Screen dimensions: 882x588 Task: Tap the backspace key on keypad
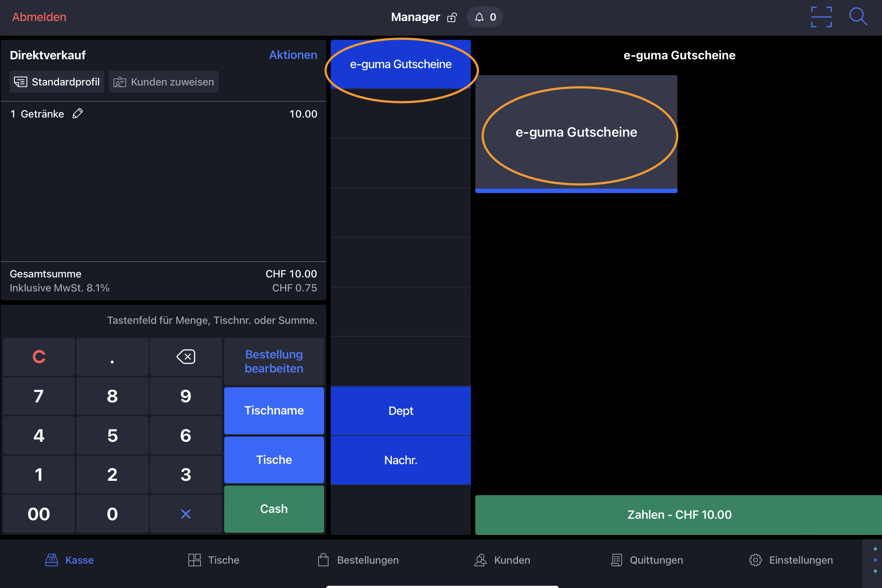[x=186, y=357]
